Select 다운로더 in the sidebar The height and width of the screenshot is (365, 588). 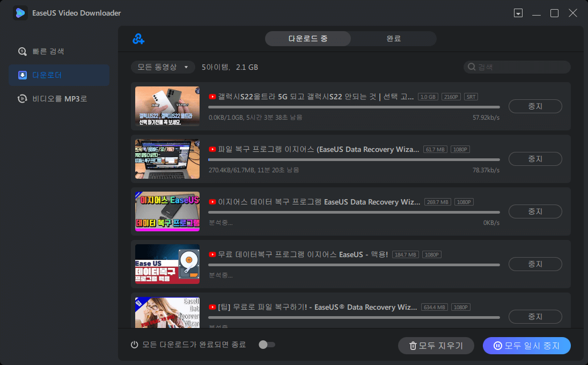tap(47, 75)
